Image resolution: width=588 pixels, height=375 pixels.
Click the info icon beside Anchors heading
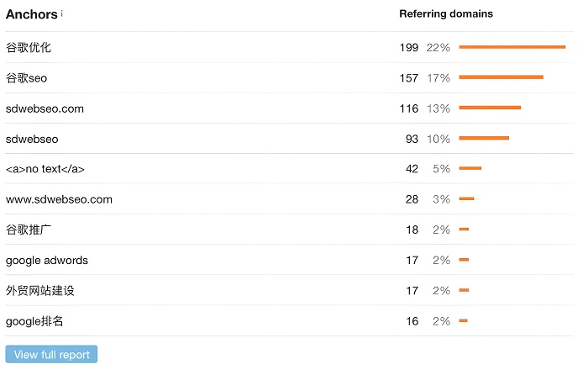coord(62,13)
